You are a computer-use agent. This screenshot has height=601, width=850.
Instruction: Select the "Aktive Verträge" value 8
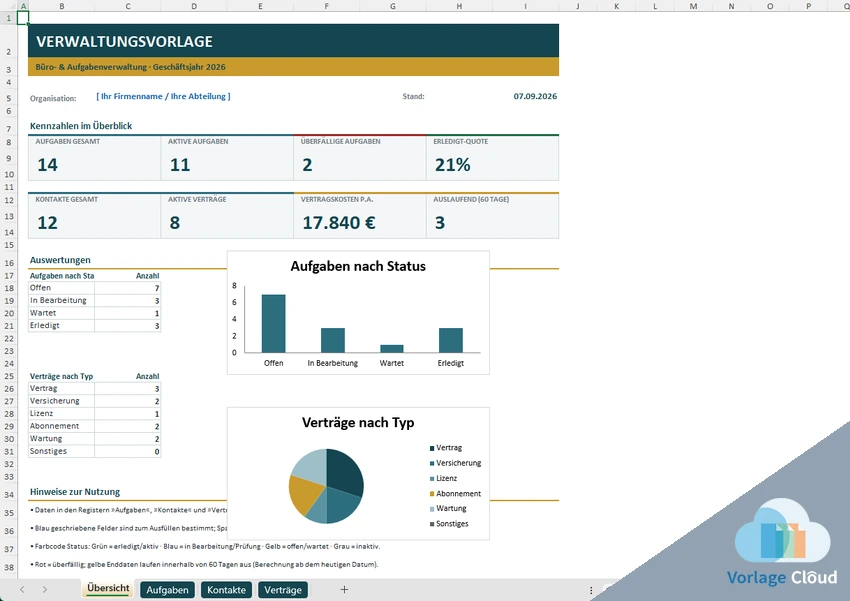(x=175, y=223)
